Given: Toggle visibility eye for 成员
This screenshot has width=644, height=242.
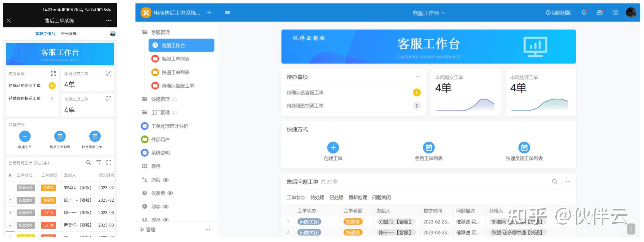Looking at the screenshot, I should (166, 220).
